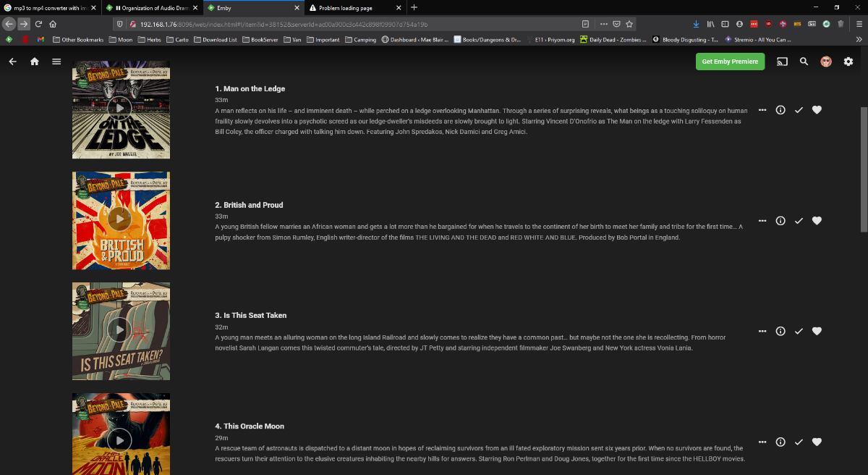Open the title '4. This Oracle Moon'
868x475 pixels.
[x=250, y=426]
